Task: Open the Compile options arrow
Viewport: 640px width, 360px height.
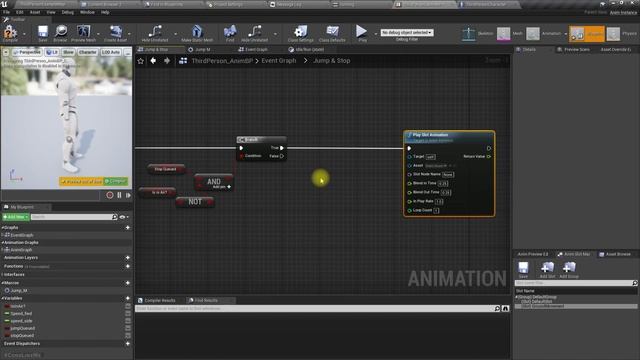Action: [24, 33]
